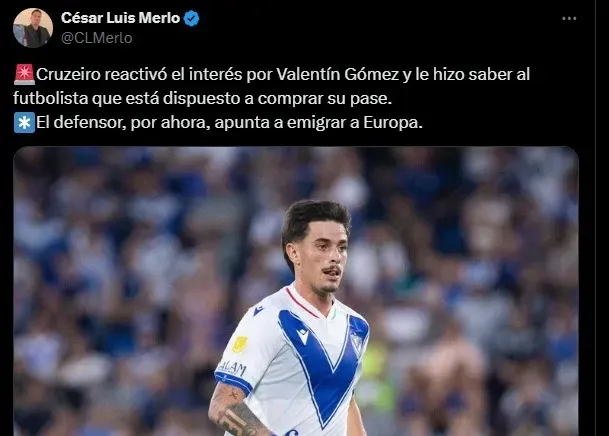
Task: Click the club crest on the jersey
Action: pos(356,344)
